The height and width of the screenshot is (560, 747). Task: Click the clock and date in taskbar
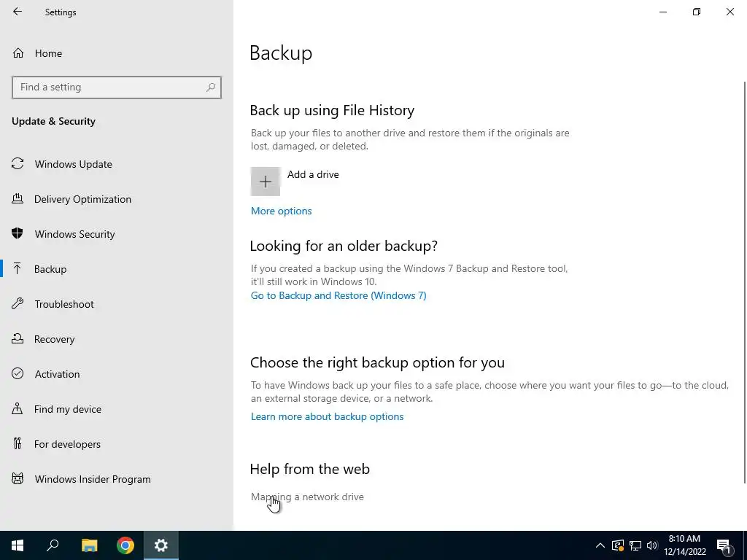tap(684, 545)
